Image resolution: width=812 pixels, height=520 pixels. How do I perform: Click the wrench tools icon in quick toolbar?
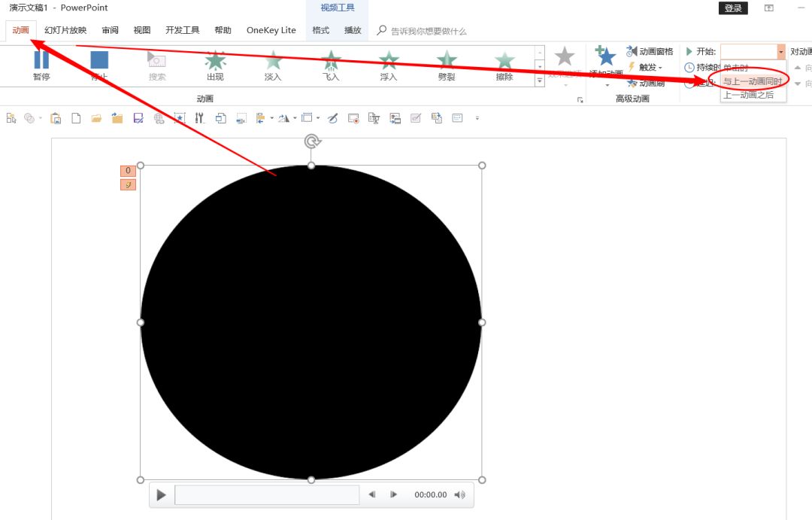click(199, 118)
